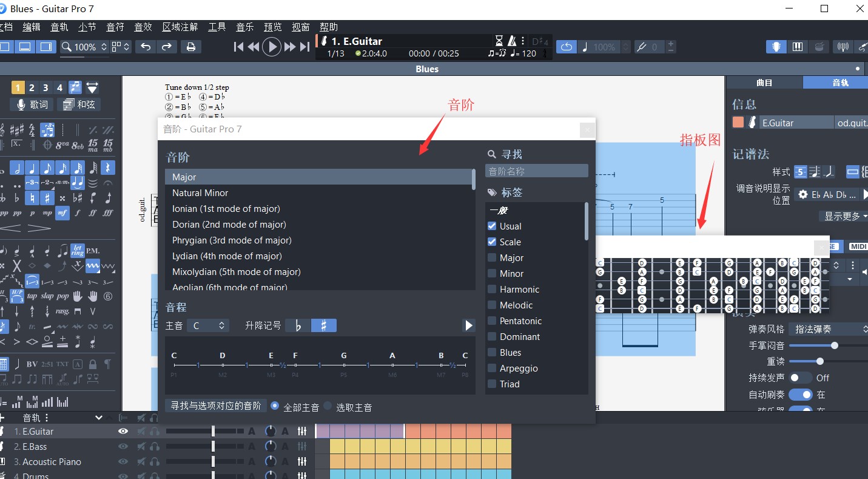Click the Undo arrow in the toolbar
The image size is (868, 479).
pyautogui.click(x=146, y=47)
